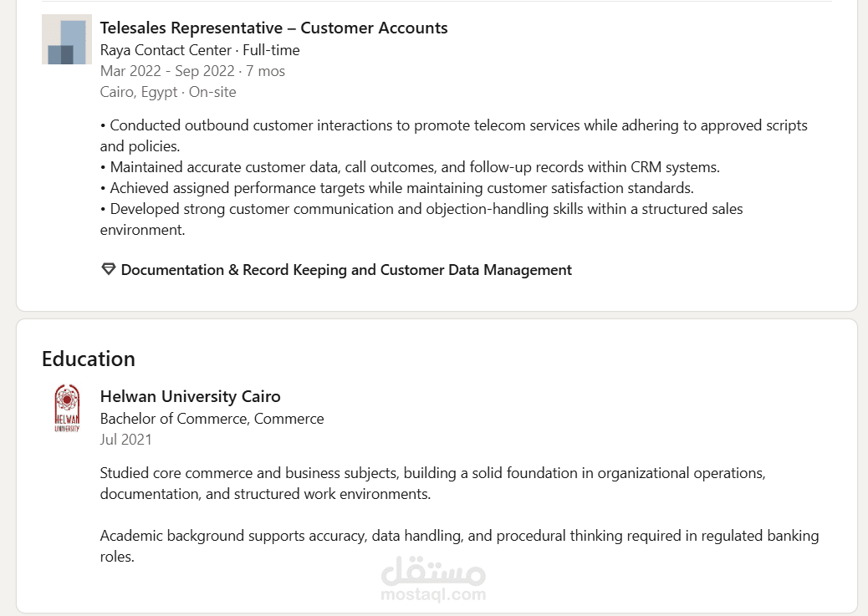
Task: Click the paragraph starting "Studied core commerce"
Action: pyautogui.click(x=432, y=483)
